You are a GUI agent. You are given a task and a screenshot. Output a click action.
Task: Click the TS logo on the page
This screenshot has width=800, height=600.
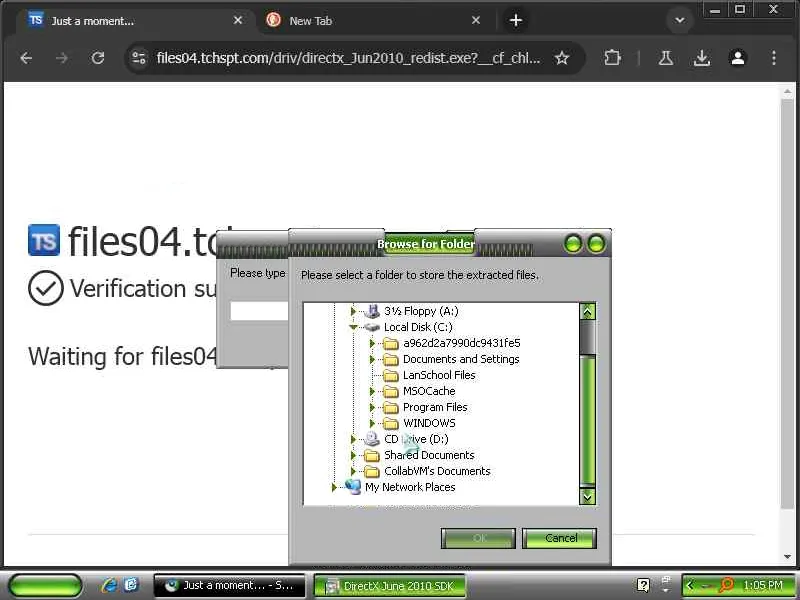click(44, 240)
